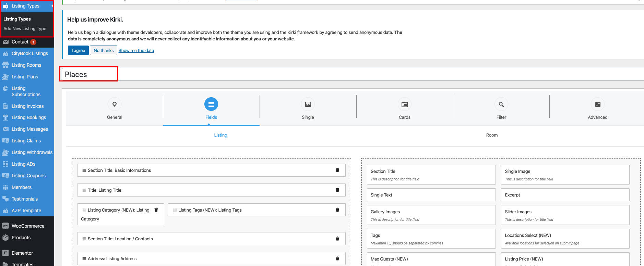The height and width of the screenshot is (266, 644).
Task: Open the Single tab icon
Action: [308, 104]
